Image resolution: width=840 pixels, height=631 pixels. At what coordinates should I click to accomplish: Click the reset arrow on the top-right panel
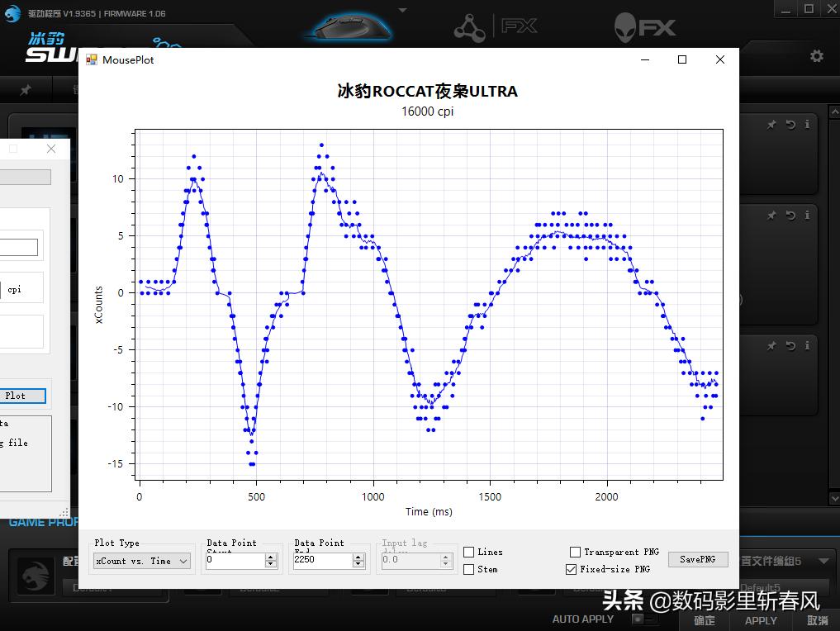tap(790, 125)
